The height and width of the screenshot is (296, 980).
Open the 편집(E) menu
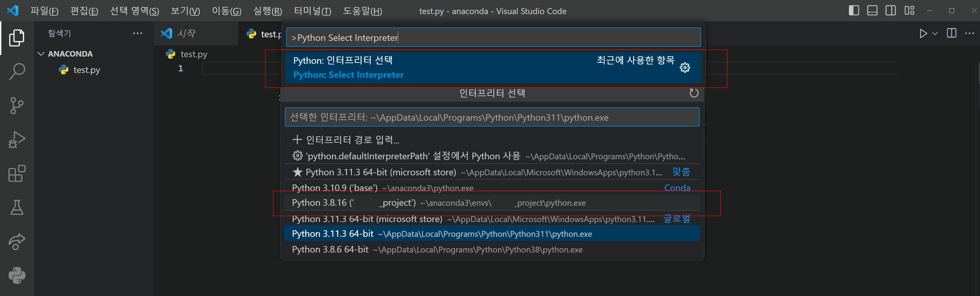pyautogui.click(x=84, y=11)
